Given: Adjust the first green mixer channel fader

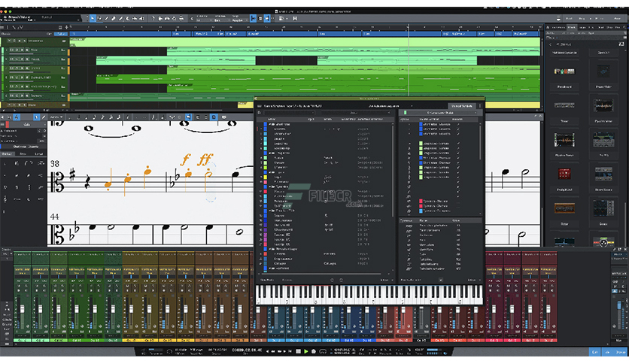Looking at the screenshot, I should 22,308.
